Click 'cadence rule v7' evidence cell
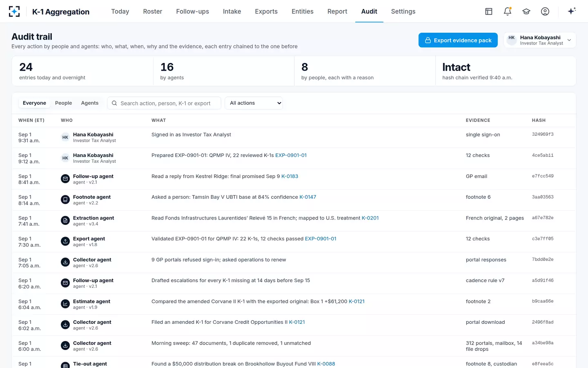Image resolution: width=588 pixels, height=368 pixels. [485, 280]
